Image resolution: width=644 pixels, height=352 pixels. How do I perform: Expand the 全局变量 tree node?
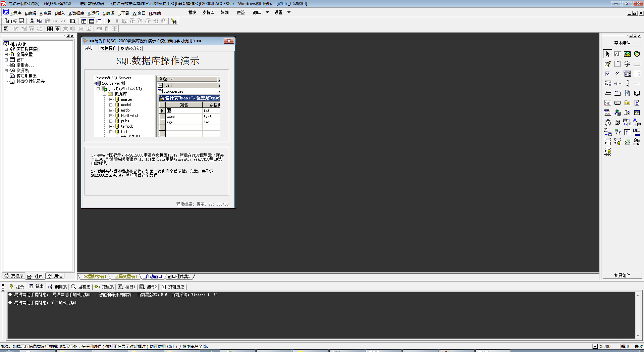[6, 54]
